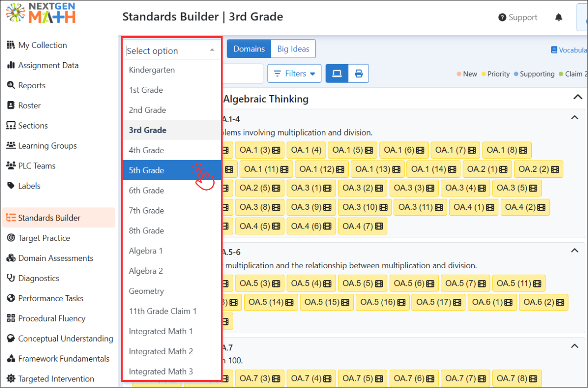The width and height of the screenshot is (588, 388).
Task: Click the notifications bell icon
Action: pos(559,17)
